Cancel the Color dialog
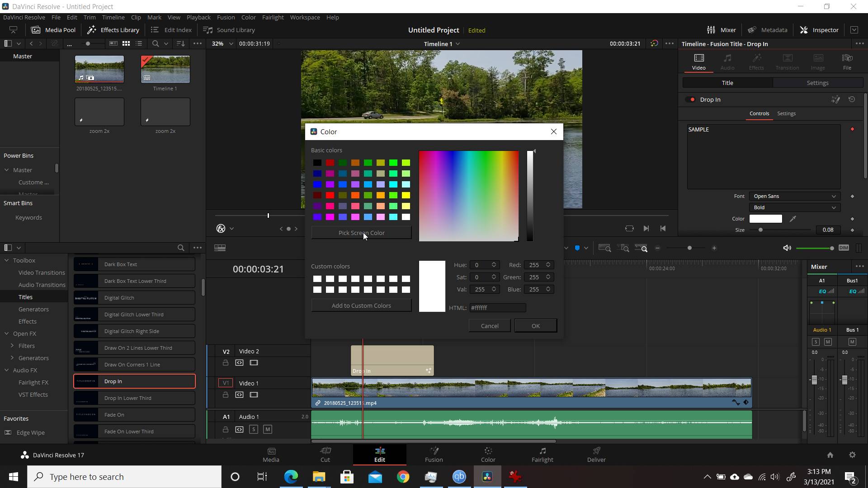 pyautogui.click(x=490, y=326)
